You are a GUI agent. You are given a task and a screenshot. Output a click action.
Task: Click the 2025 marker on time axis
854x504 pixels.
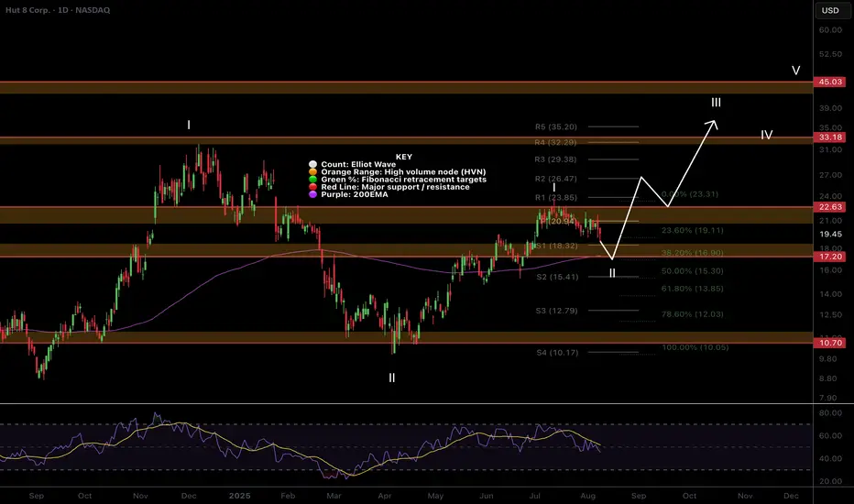(240, 496)
